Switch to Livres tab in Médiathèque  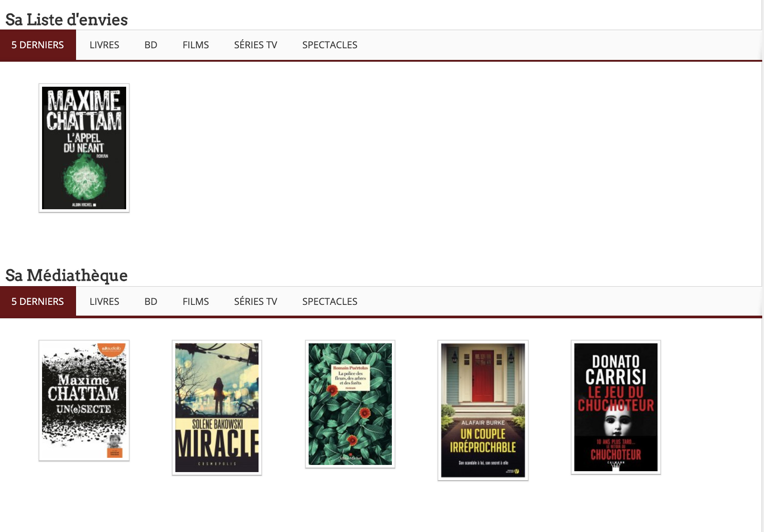pos(104,302)
